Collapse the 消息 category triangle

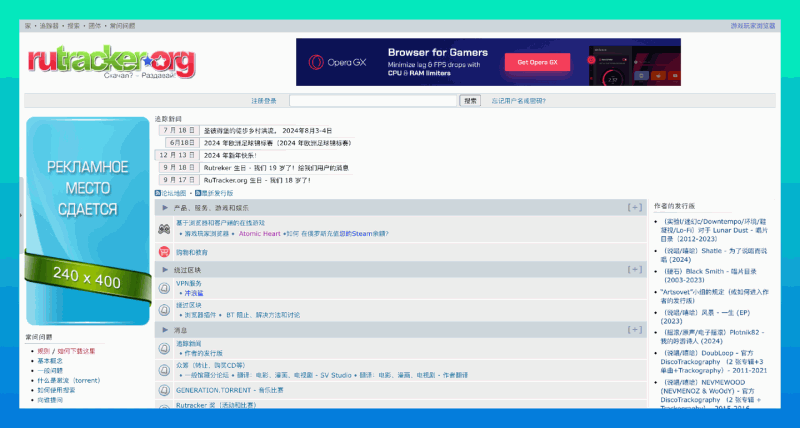pyautogui.click(x=165, y=330)
